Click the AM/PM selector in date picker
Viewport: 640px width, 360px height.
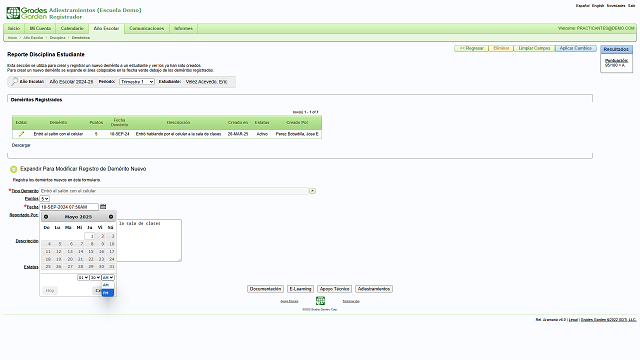pyautogui.click(x=108, y=278)
